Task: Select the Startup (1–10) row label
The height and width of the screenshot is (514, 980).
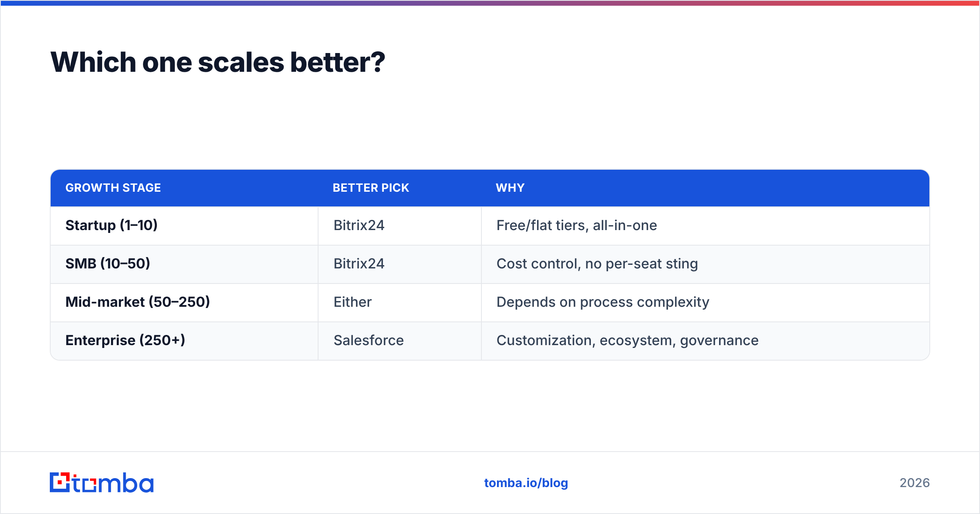Action: [x=111, y=225]
